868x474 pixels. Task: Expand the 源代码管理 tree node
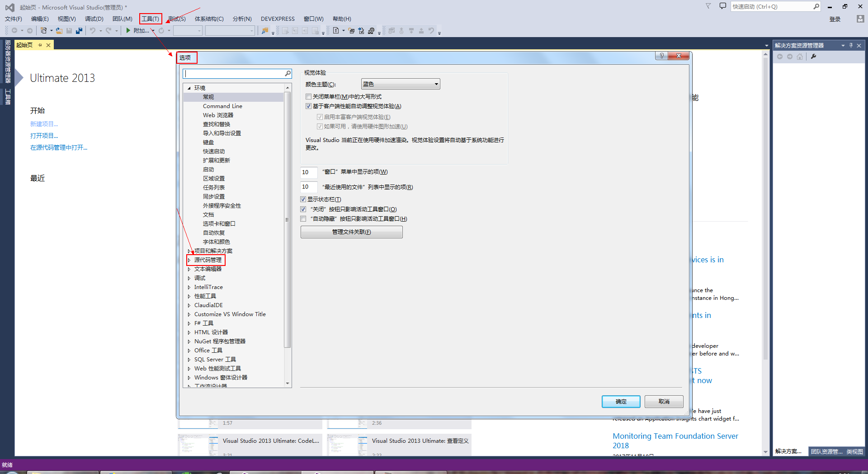point(189,260)
